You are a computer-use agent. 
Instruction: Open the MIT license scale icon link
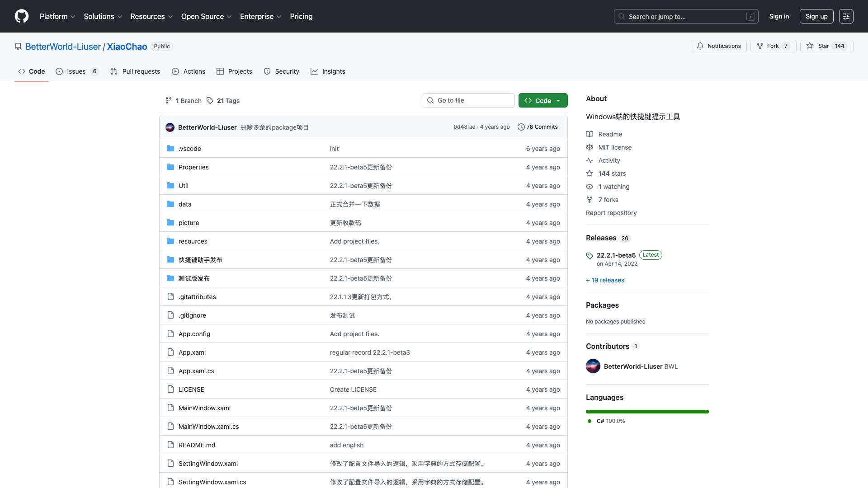click(609, 147)
